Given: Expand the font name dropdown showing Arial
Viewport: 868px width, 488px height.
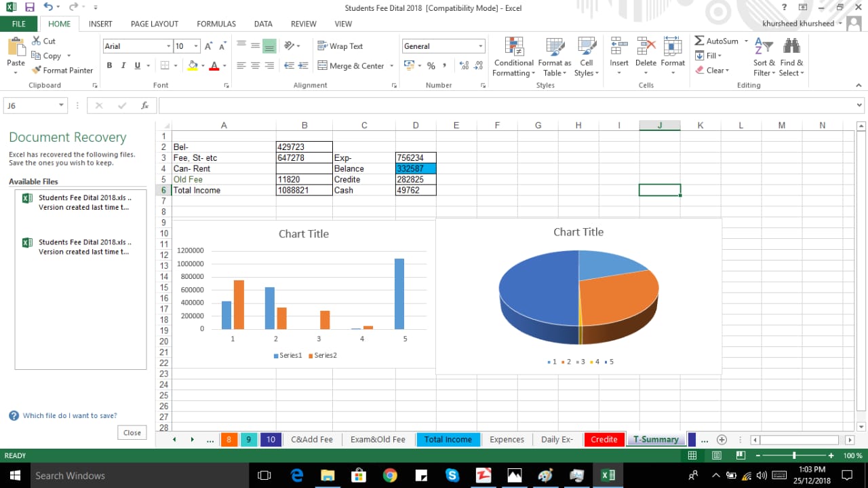Looking at the screenshot, I should 169,46.
